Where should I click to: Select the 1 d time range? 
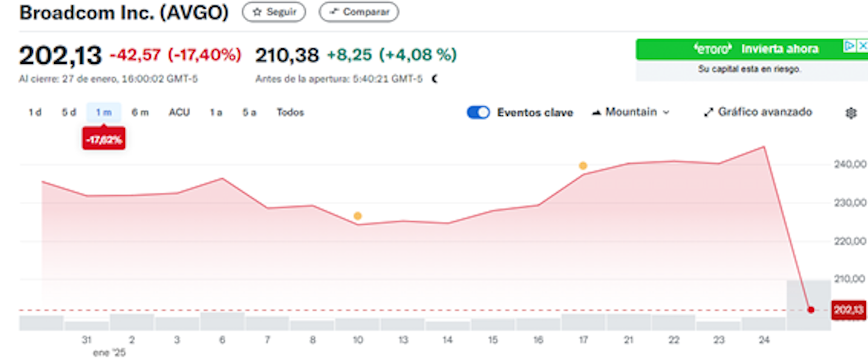coord(35,113)
